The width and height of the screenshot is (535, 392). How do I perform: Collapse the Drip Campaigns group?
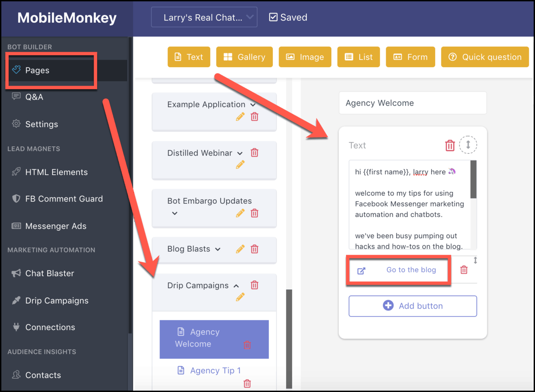coord(236,285)
